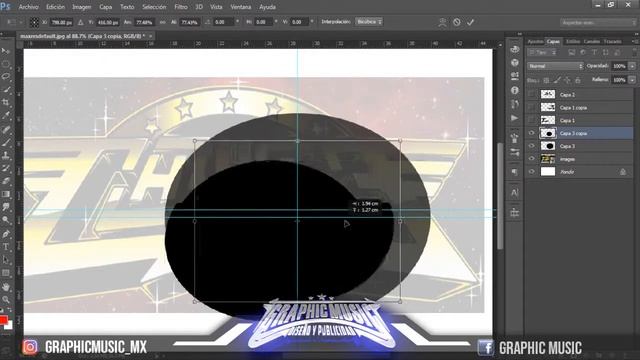This screenshot has height=360, width=640.
Task: Click the white background color swatch
Action: coord(10,326)
